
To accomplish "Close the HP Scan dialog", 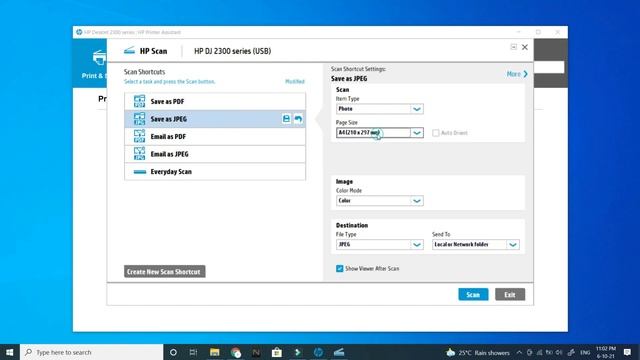I will click(525, 47).
